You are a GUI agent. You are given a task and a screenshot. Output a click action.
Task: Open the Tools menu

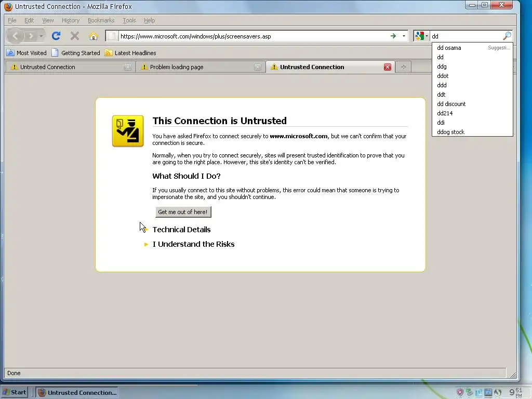(129, 20)
